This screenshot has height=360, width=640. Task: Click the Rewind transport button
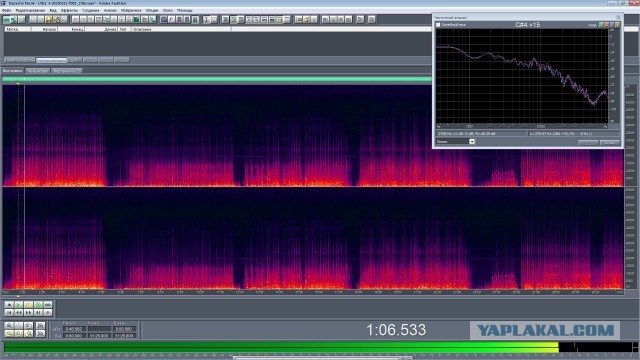(19, 313)
